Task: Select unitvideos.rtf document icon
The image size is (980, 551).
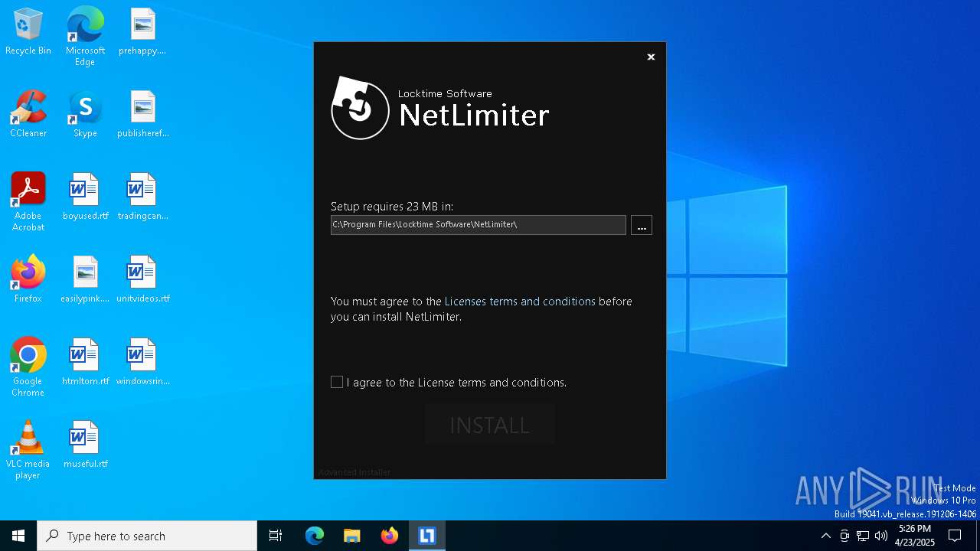Action: pyautogui.click(x=142, y=280)
